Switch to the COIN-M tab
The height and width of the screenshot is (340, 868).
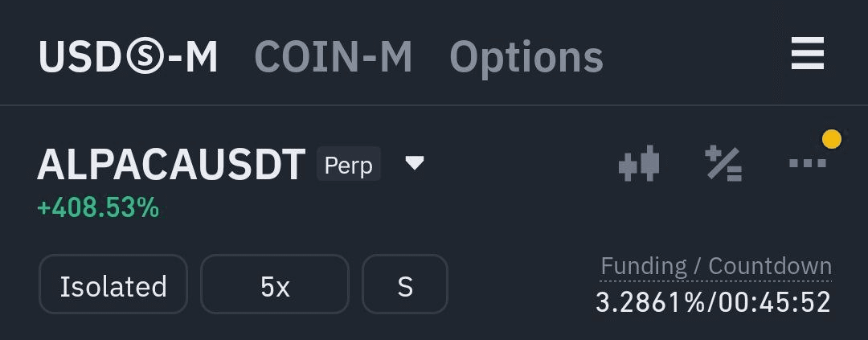(x=334, y=57)
